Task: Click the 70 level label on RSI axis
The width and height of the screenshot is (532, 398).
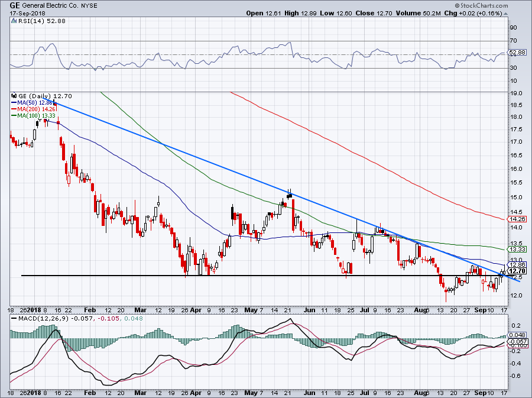Action: coord(513,41)
